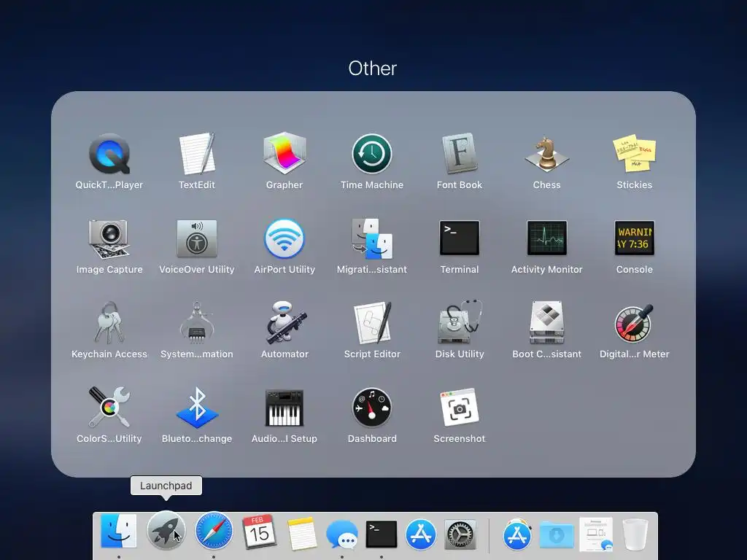Open Font Book
747x560 pixels.
460,153
